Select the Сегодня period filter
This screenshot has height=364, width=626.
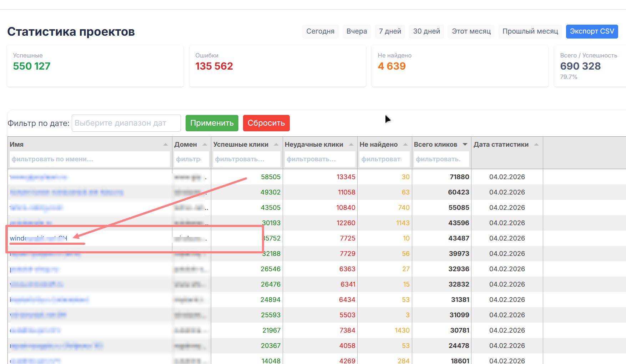coord(320,31)
